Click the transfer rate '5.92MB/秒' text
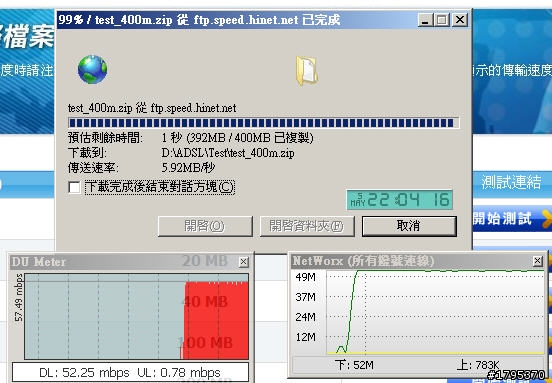The height and width of the screenshot is (383, 552). pos(188,168)
